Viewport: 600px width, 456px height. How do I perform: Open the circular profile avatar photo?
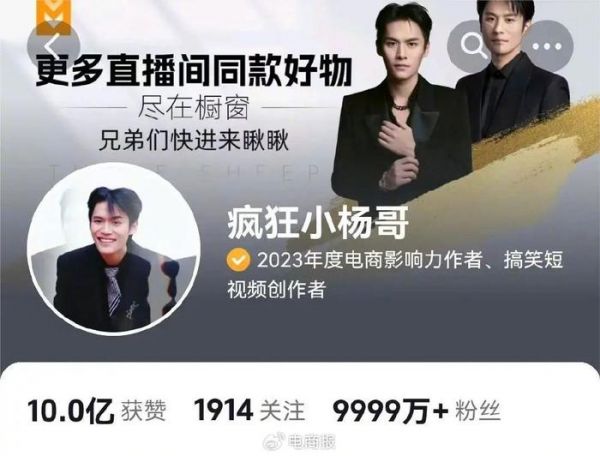coord(114,248)
